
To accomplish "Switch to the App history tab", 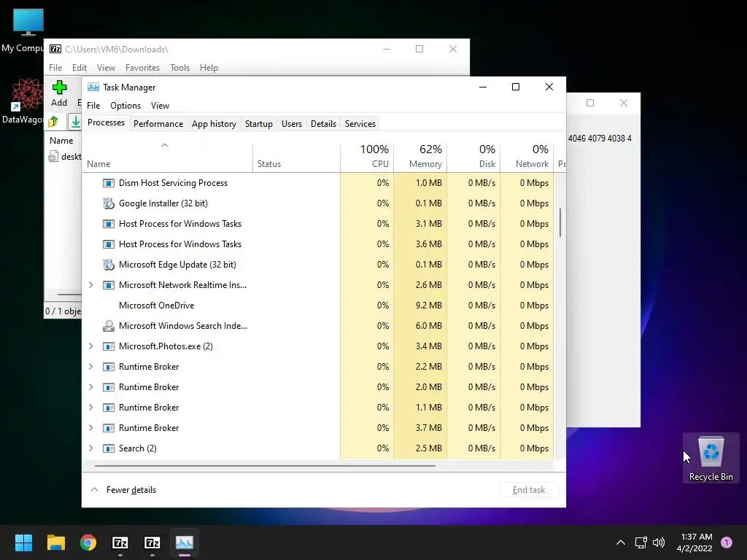I will [x=214, y=124].
